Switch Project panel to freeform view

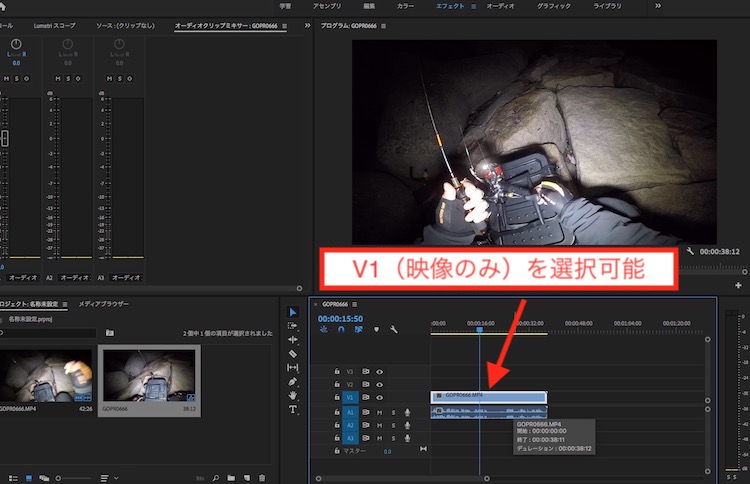(44, 478)
